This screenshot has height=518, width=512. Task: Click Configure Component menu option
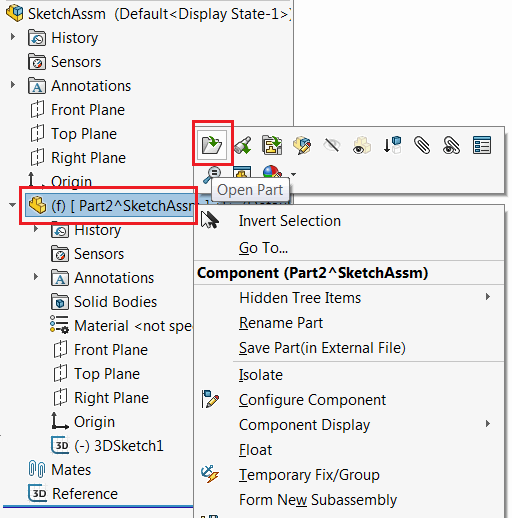click(312, 400)
